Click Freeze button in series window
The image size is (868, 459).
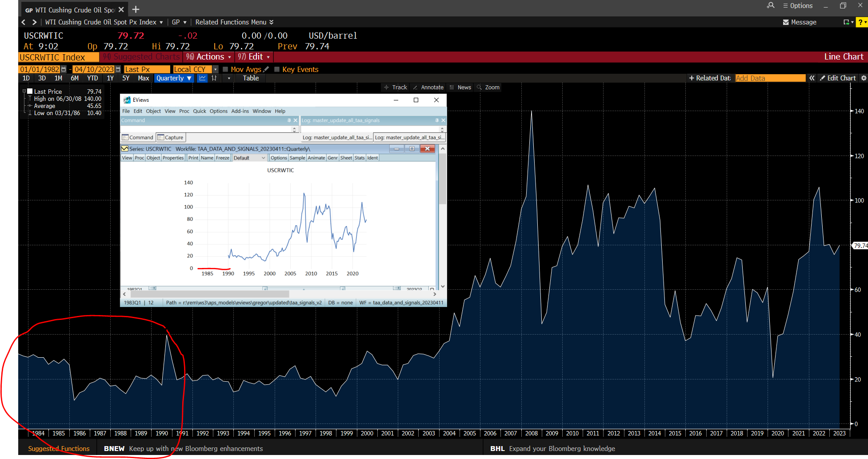(223, 158)
